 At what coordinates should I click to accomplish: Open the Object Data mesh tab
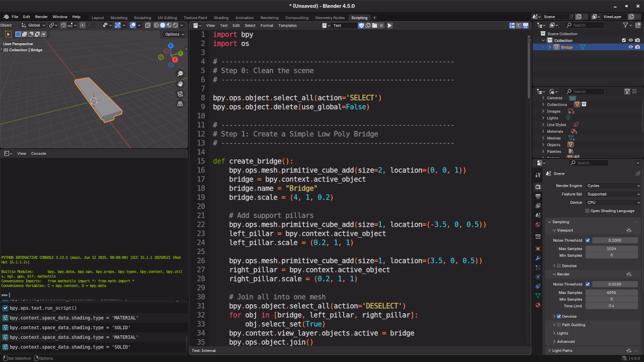[x=538, y=296]
